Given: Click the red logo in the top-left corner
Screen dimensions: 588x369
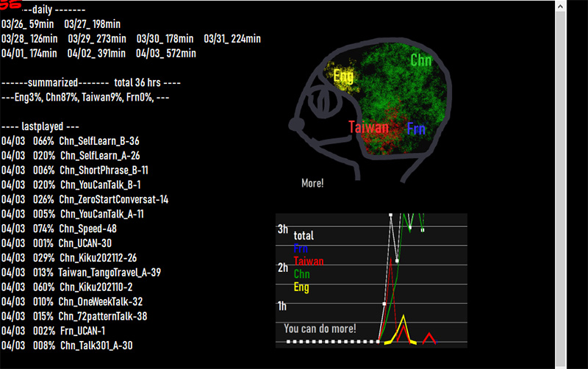Looking at the screenshot, I should (x=10, y=4).
